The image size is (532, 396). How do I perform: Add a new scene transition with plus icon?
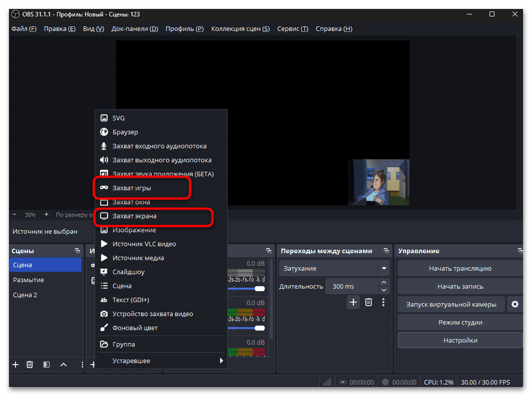tap(353, 302)
